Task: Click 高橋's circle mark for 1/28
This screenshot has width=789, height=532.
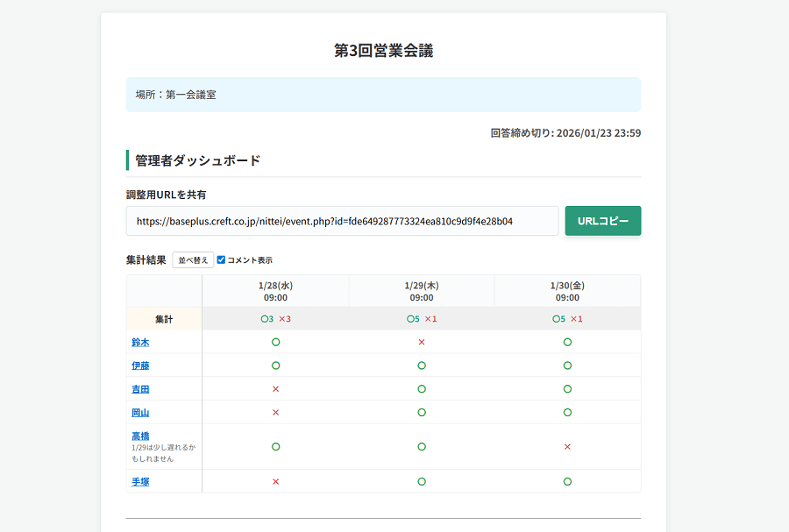Action: [x=275, y=447]
